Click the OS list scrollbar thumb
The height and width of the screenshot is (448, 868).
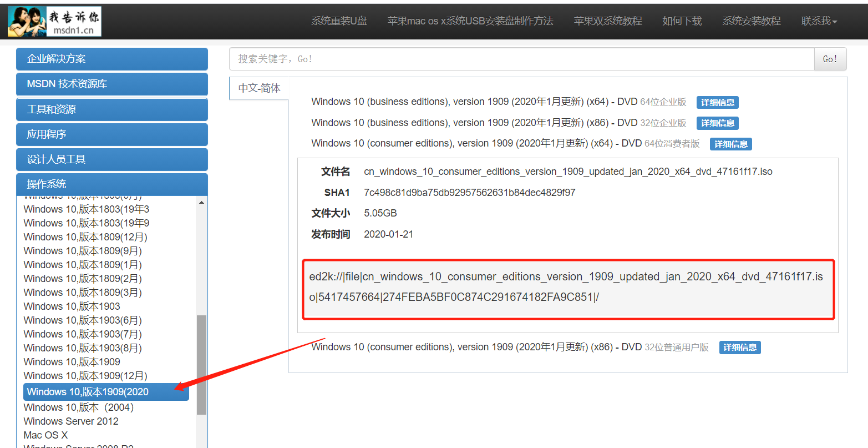click(x=201, y=365)
